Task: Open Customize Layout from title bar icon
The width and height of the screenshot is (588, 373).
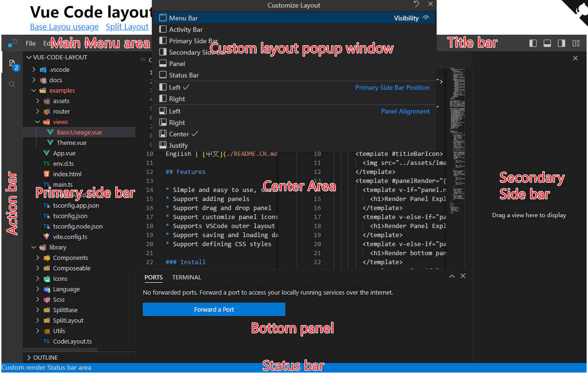Action: 576,43
